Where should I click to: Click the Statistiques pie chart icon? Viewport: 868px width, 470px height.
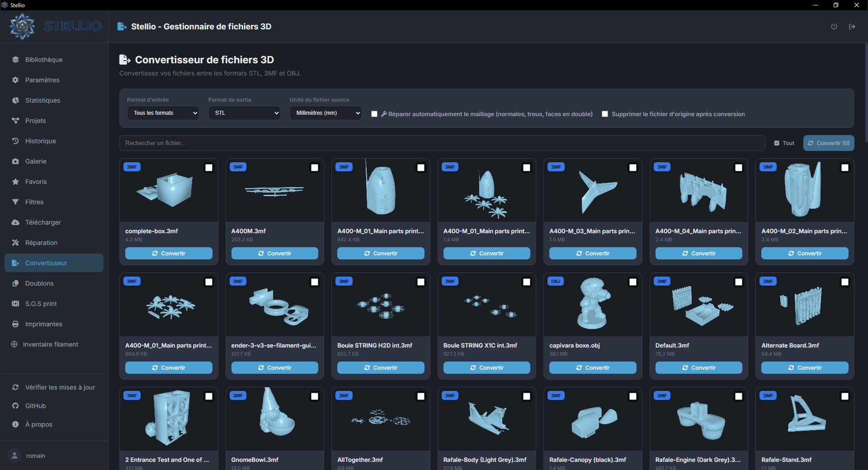15,100
